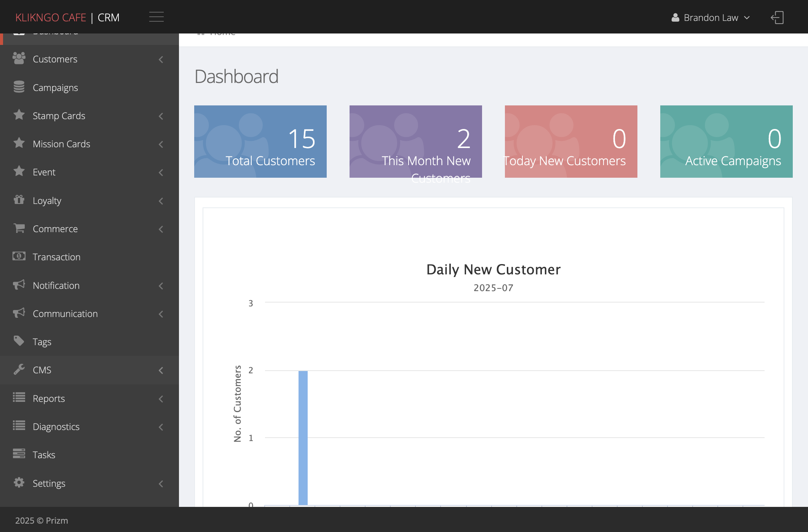Click the Reports list icon
Image resolution: width=808 pixels, height=532 pixels.
19,397
